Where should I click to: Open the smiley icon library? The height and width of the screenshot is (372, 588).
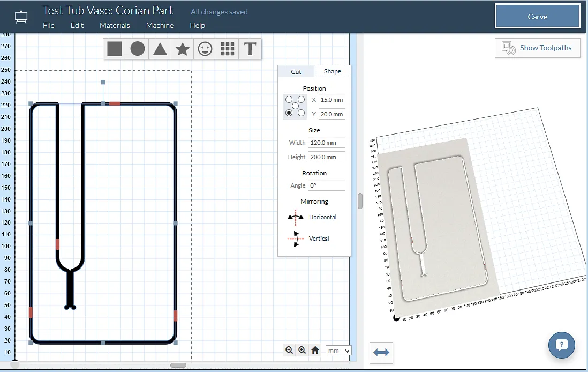pos(205,49)
